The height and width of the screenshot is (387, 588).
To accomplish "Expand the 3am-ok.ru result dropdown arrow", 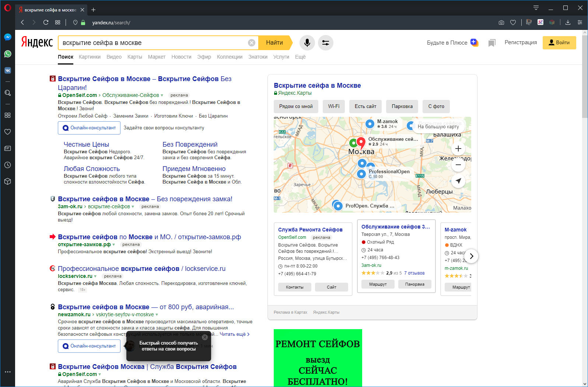I will click(x=133, y=207).
